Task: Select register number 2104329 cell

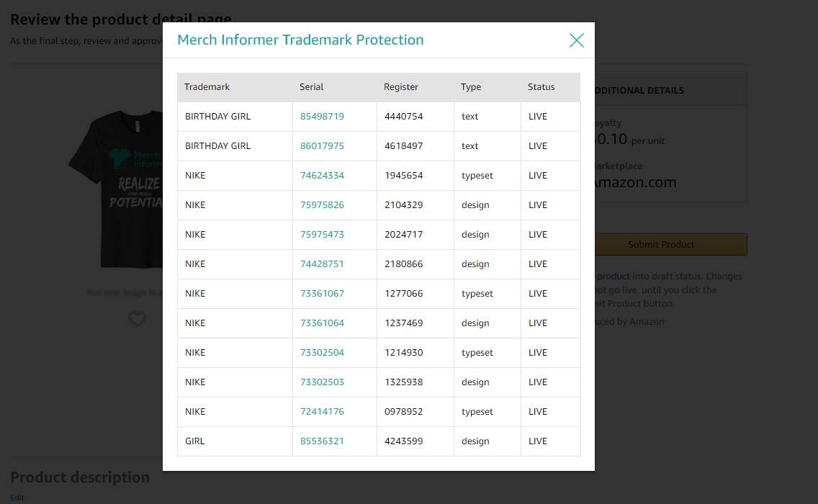Action: coord(415,205)
